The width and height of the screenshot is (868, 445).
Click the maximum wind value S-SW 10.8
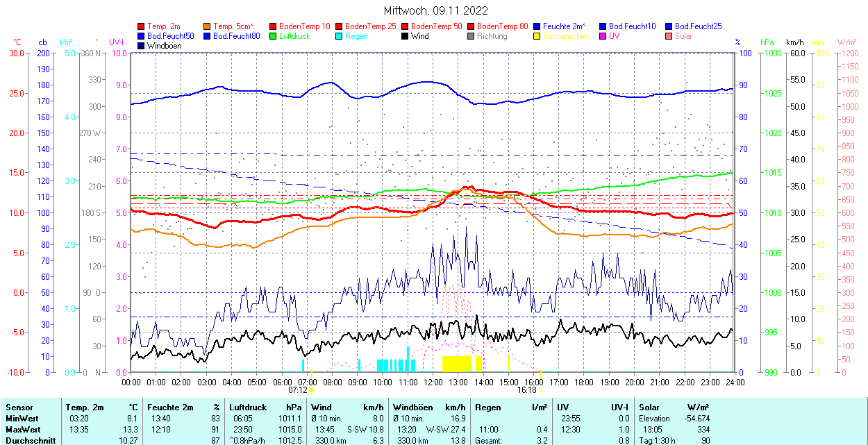click(364, 430)
